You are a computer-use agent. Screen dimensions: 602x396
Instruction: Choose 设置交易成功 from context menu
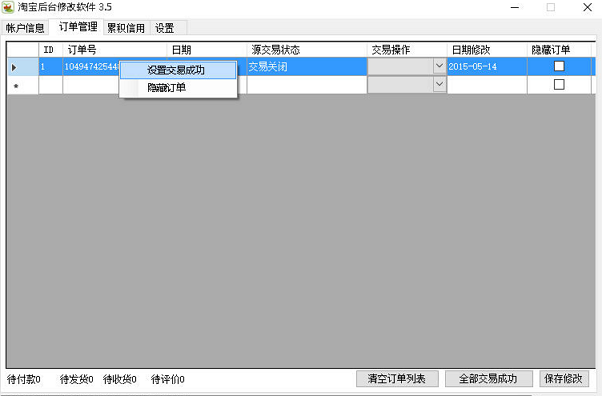[x=178, y=70]
